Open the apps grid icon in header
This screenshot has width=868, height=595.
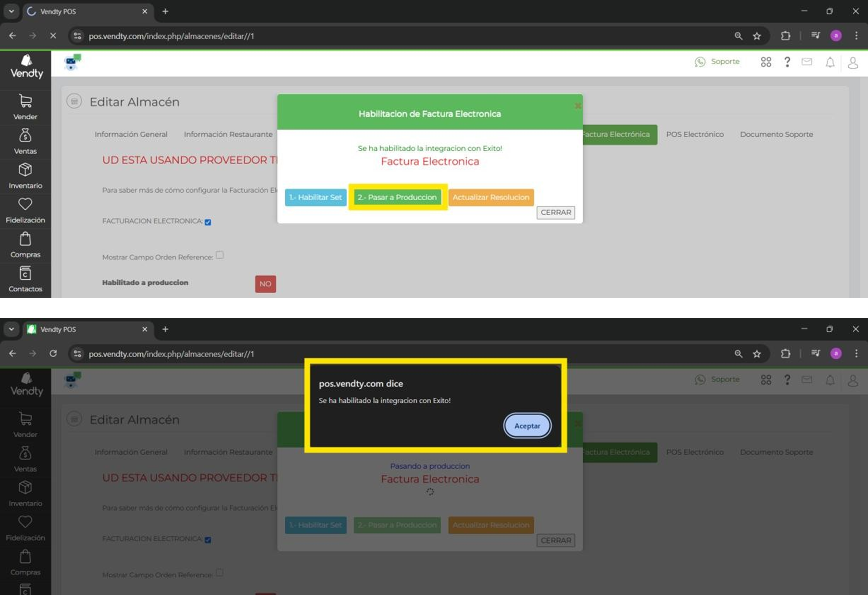pyautogui.click(x=766, y=62)
